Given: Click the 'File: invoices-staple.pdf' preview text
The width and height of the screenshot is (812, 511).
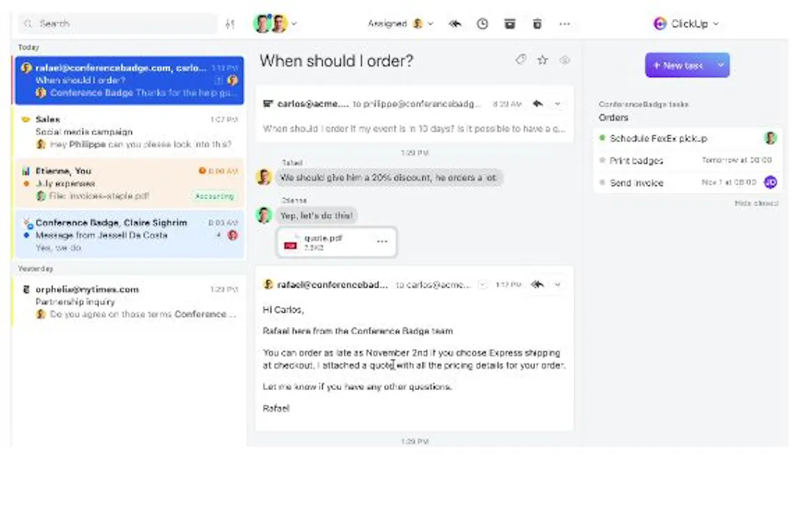Looking at the screenshot, I should (98, 196).
